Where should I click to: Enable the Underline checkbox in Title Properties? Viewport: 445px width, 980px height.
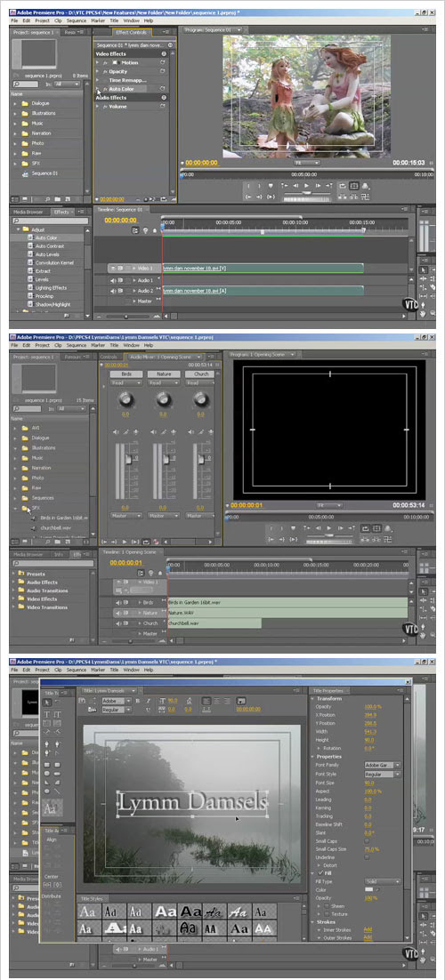(367, 857)
